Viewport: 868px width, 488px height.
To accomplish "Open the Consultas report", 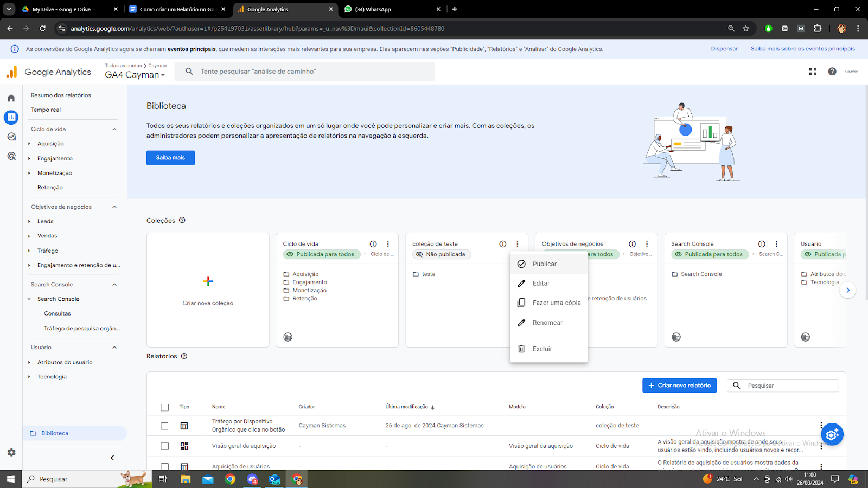I will pyautogui.click(x=58, y=313).
